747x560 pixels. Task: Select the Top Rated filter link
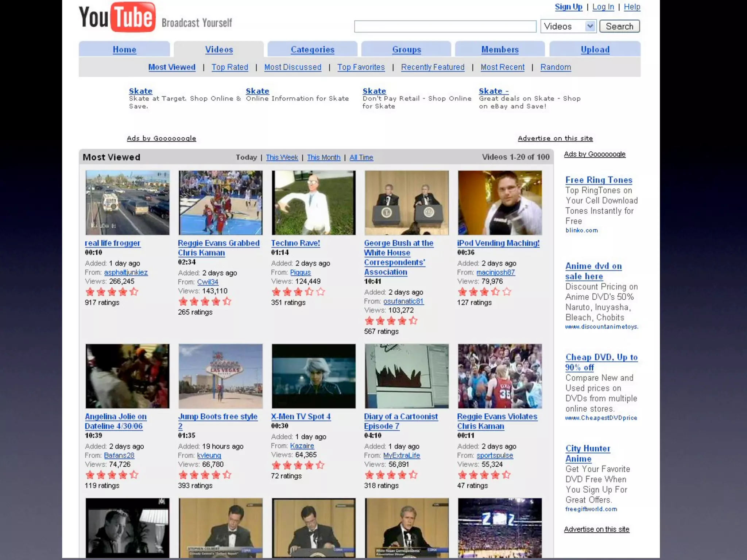(x=230, y=67)
